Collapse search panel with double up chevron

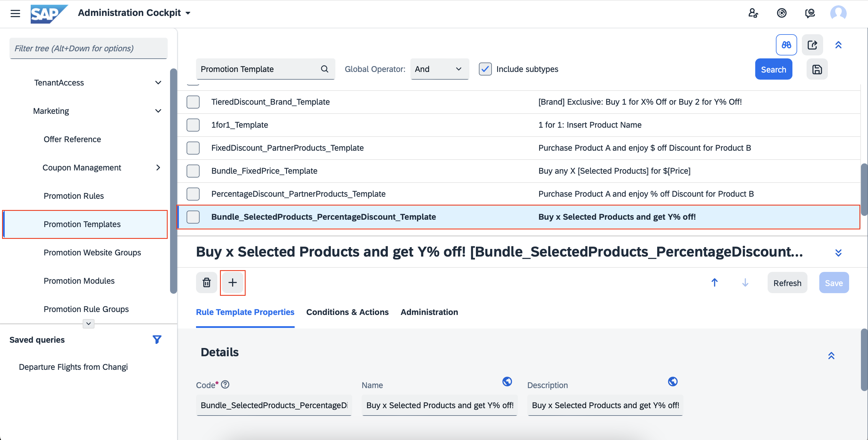[838, 45]
